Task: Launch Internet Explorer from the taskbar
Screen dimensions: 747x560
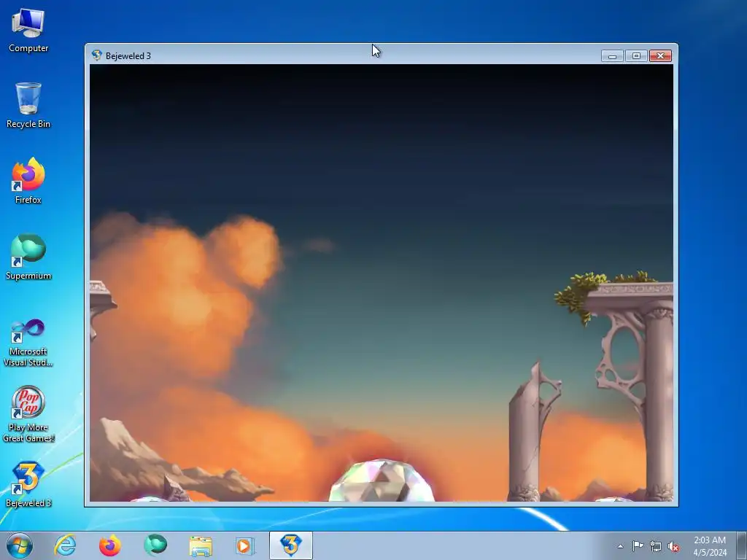Action: (65, 545)
